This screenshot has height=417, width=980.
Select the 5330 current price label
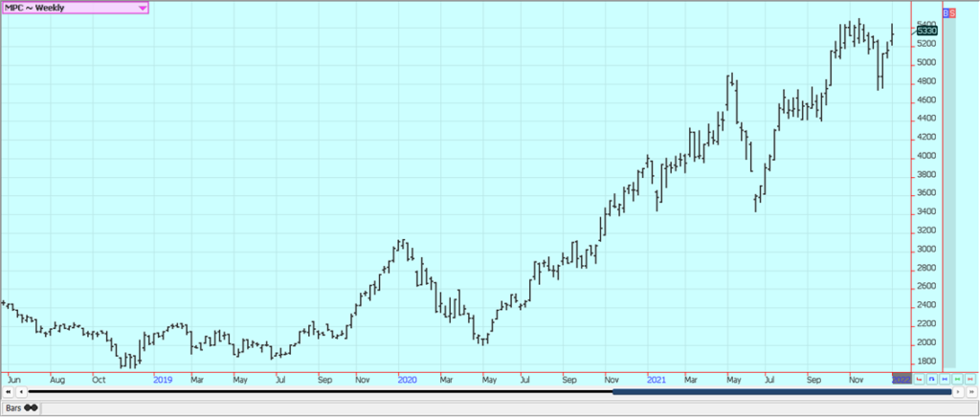click(x=926, y=31)
